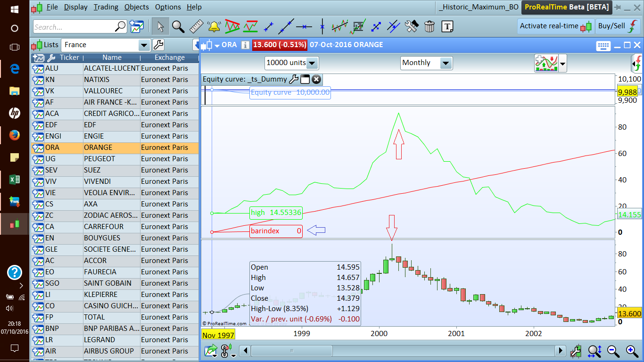The height and width of the screenshot is (362, 644).
Task: Sort list by the Name column header
Action: (x=112, y=58)
